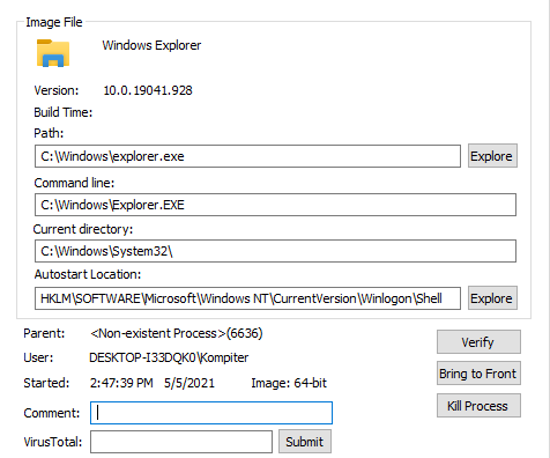Click the Image: 64-bit text
Screen dimensions: 550x458
pyautogui.click(x=289, y=383)
